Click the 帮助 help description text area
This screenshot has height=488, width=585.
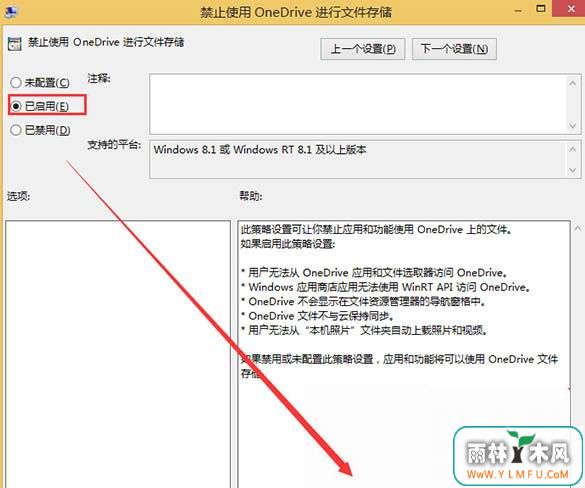[404, 354]
